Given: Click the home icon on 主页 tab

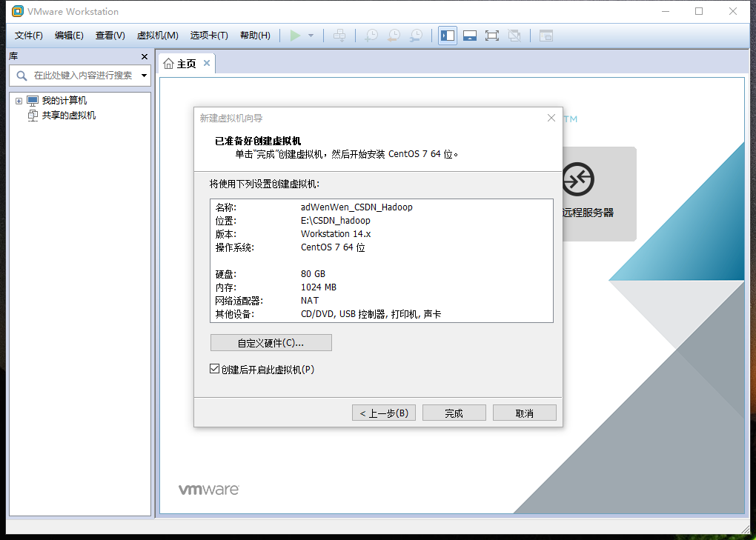Looking at the screenshot, I should pos(168,64).
